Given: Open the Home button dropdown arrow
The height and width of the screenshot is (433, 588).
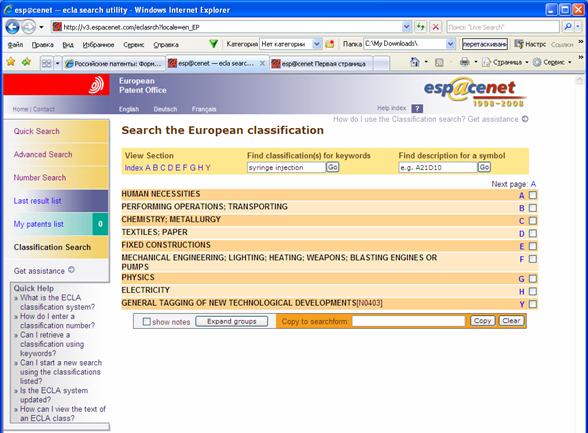Looking at the screenshot, I should (426, 62).
